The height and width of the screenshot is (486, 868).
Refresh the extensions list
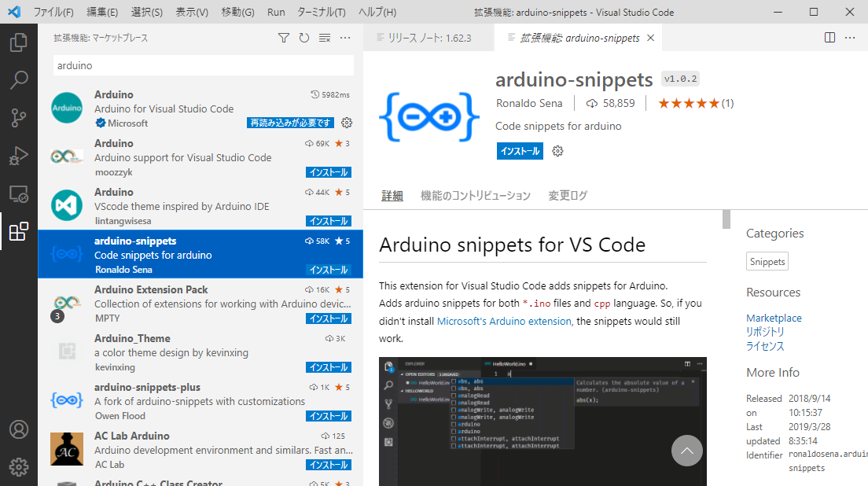[304, 38]
